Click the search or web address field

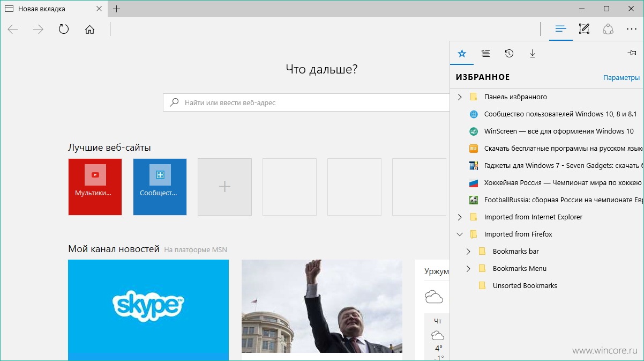[x=306, y=102]
